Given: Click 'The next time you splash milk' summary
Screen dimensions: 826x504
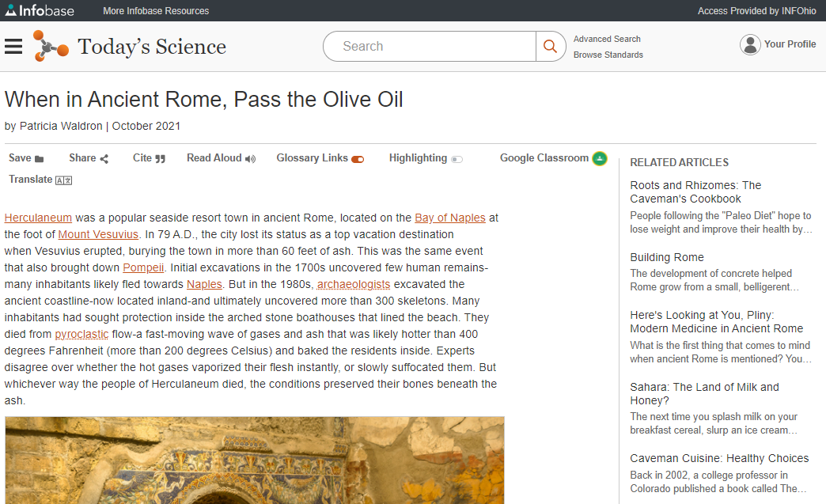Looking at the screenshot, I should 714,423.
